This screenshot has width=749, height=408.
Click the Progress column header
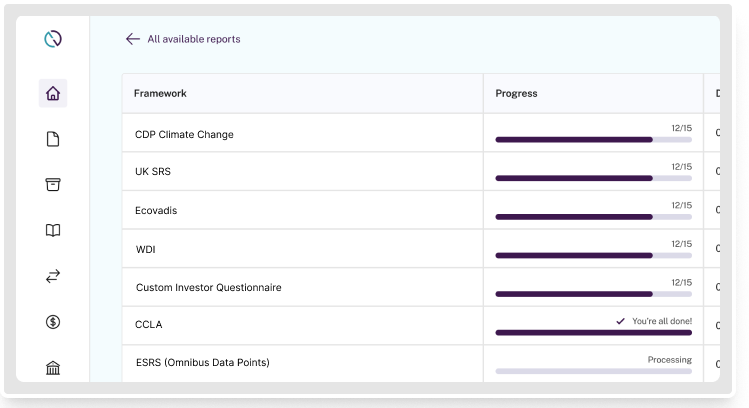coord(593,93)
